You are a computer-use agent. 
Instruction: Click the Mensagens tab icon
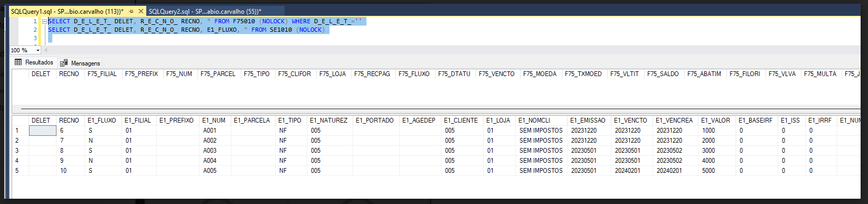click(x=64, y=63)
